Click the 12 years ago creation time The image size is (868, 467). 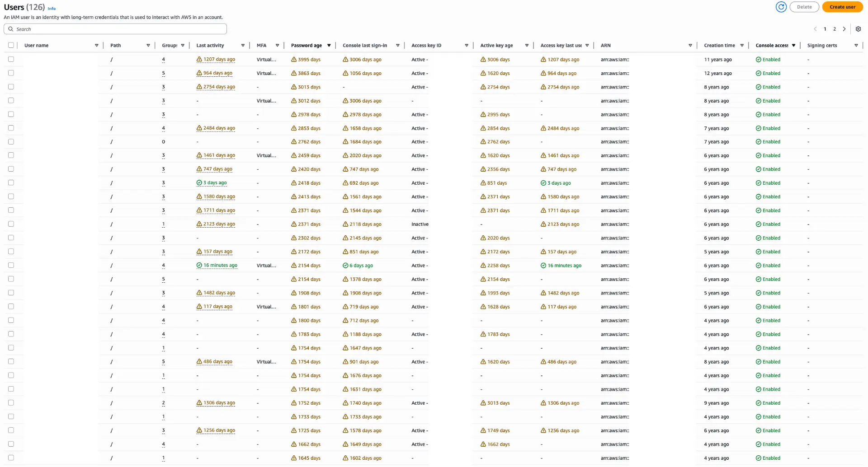717,73
